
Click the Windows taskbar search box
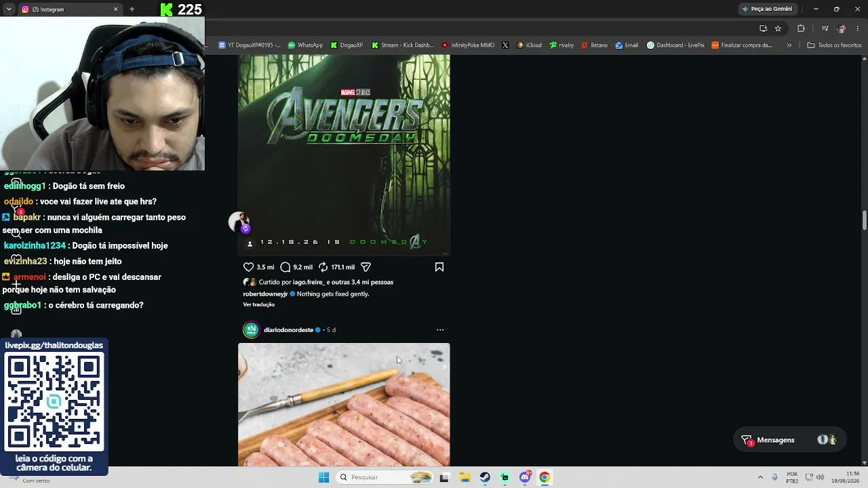[x=384, y=477]
